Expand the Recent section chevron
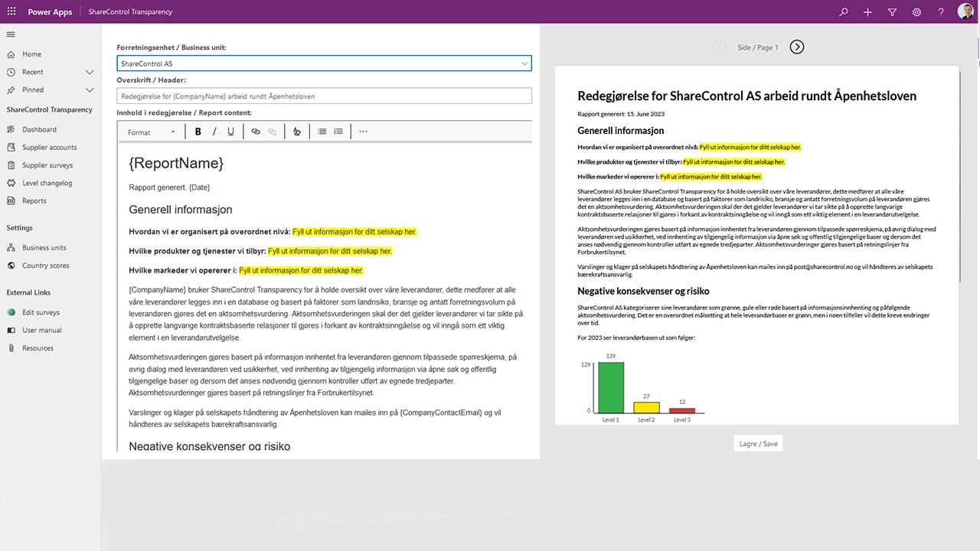Screen dimensions: 980x551 pos(90,72)
